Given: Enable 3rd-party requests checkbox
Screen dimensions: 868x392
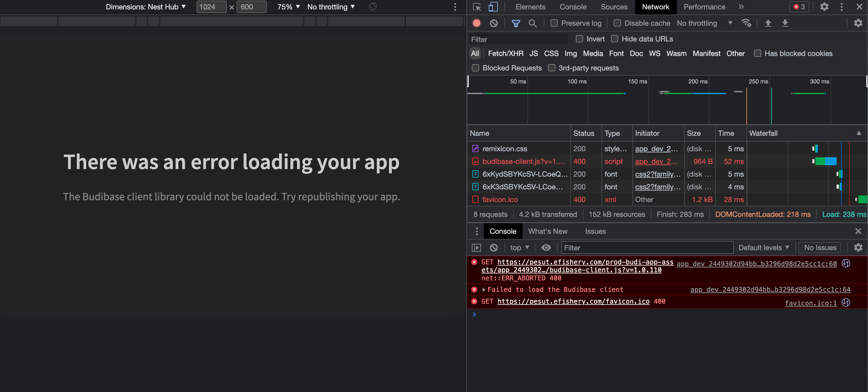Looking at the screenshot, I should (x=551, y=68).
